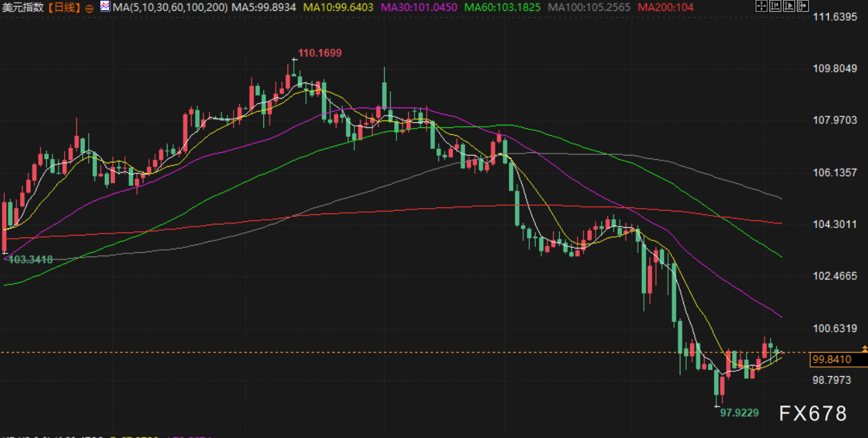868x438 pixels.
Task: Click the 97.9229 low price marker
Action: coord(739,413)
